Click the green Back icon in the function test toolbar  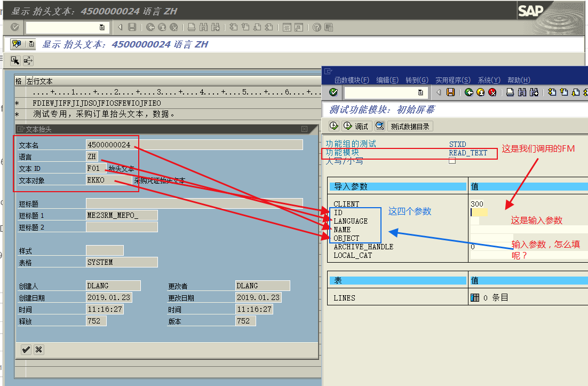(469, 92)
